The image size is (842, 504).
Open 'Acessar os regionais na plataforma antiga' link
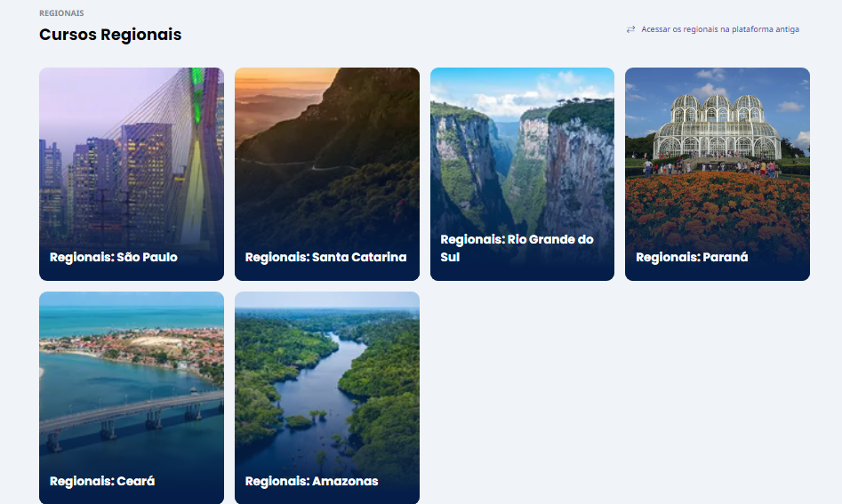pyautogui.click(x=720, y=29)
